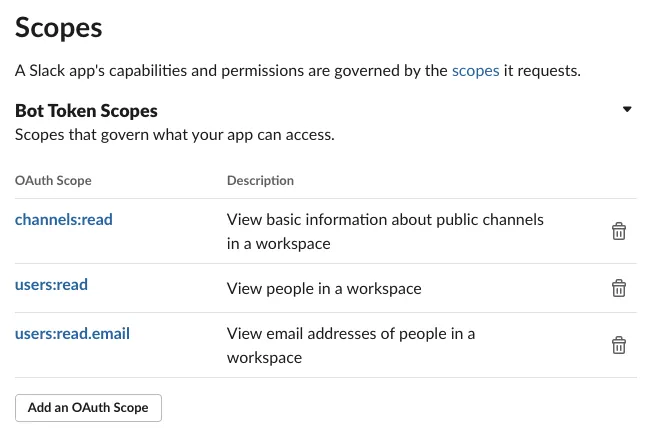Screen dimensions: 653x433
Task: Click the 'View people in a workspace' description
Action: coord(324,289)
